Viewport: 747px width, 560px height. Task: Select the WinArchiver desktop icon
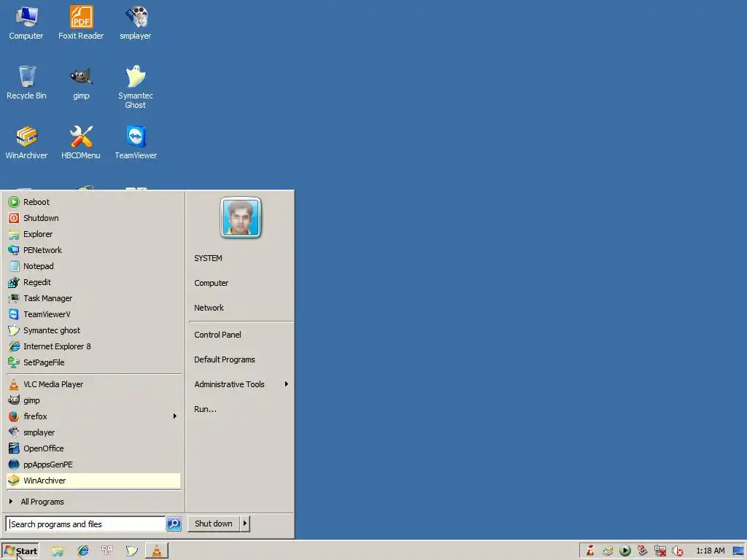tap(26, 142)
